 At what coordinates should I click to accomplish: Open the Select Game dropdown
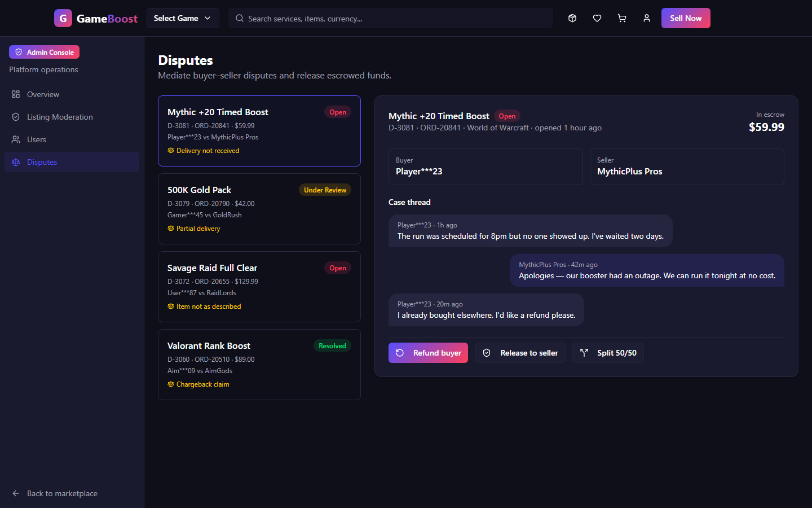tap(183, 18)
